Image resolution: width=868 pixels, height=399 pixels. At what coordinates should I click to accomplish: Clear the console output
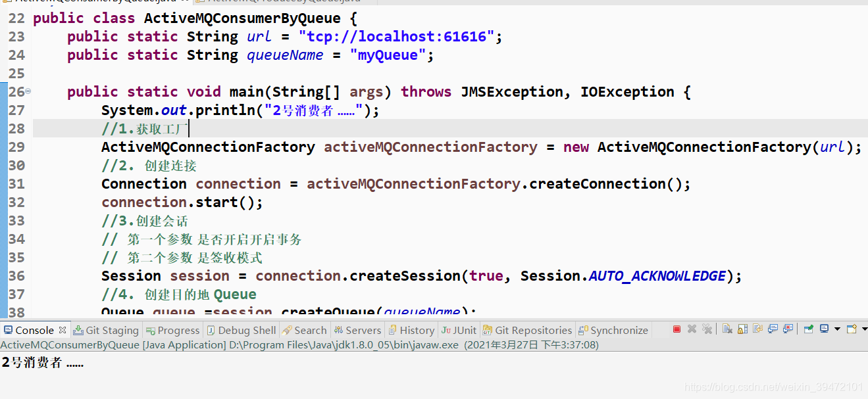coord(727,329)
